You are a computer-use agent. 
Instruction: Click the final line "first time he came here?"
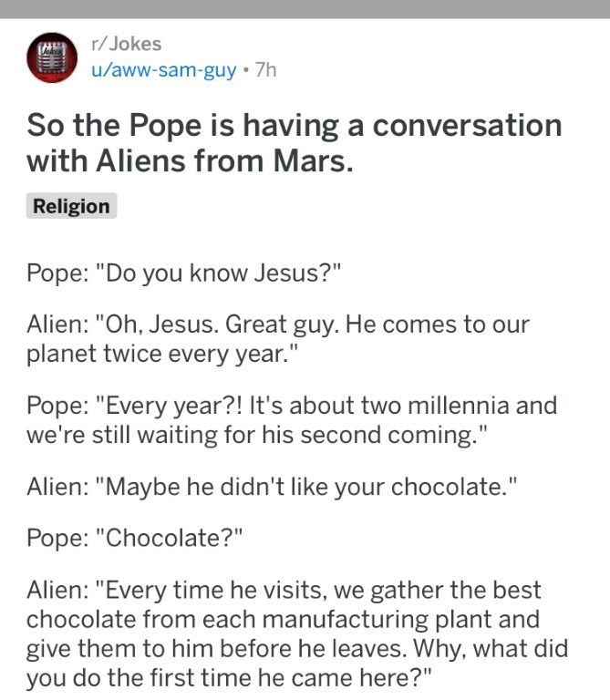230,678
